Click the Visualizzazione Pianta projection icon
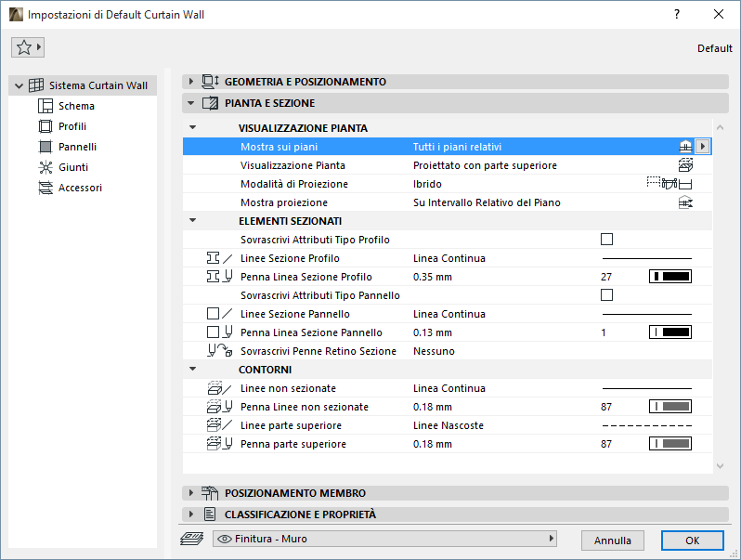This screenshot has height=560, width=741. coord(686,165)
